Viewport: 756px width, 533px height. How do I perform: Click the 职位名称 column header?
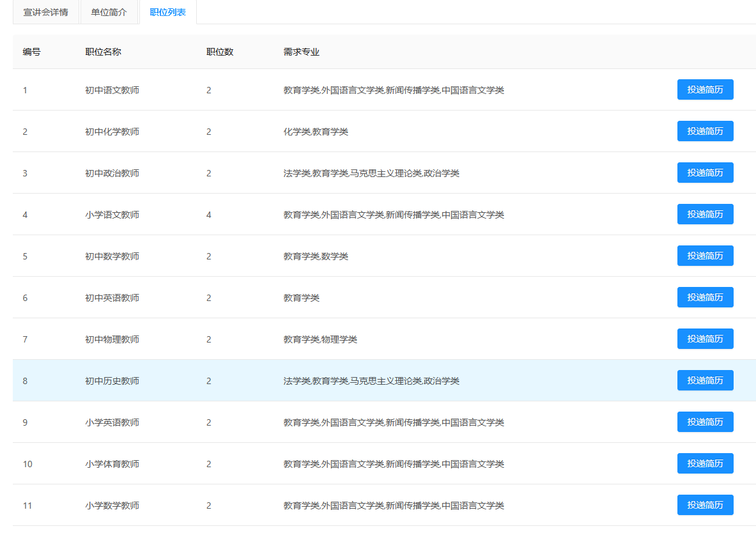coord(103,52)
